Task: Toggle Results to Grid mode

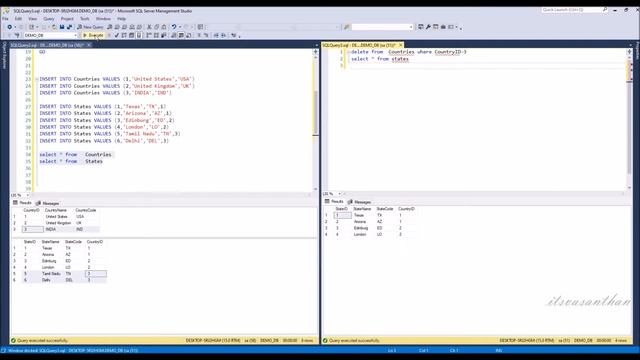Action: coord(181,36)
